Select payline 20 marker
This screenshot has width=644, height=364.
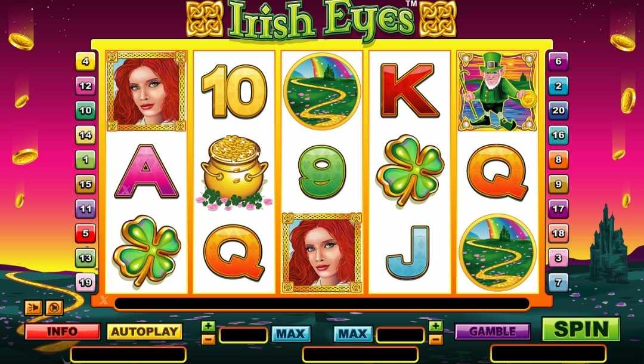click(x=558, y=110)
